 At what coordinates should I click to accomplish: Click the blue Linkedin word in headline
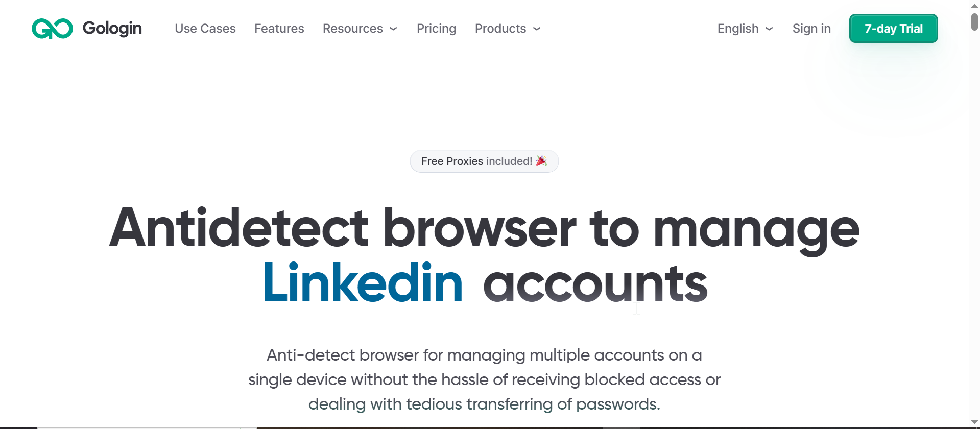(363, 283)
